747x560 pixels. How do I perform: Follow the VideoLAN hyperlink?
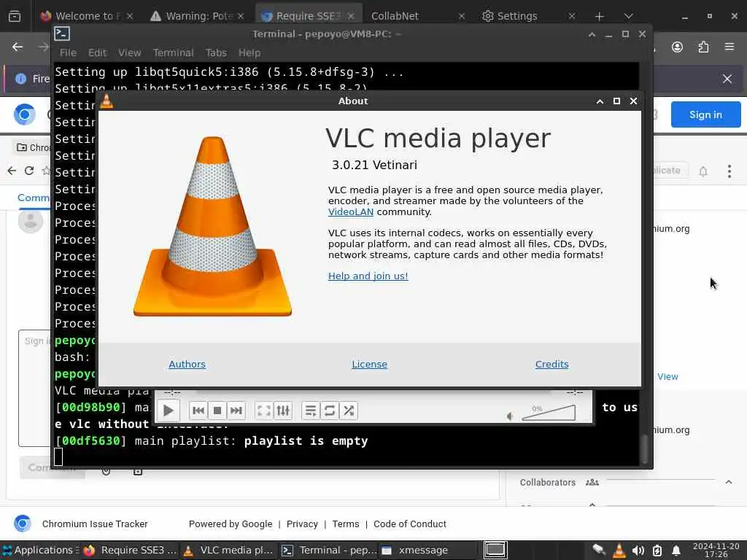tap(351, 212)
